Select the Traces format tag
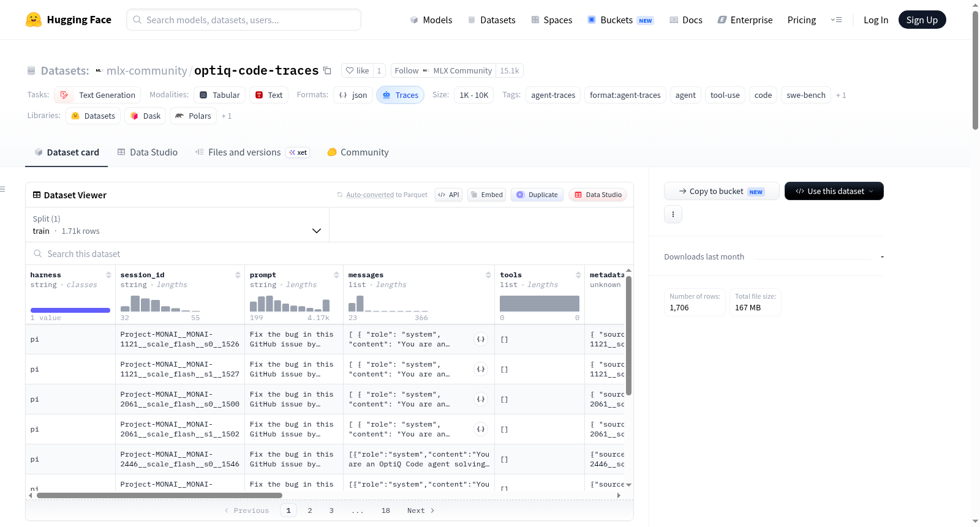This screenshot has height=527, width=980. pos(400,95)
